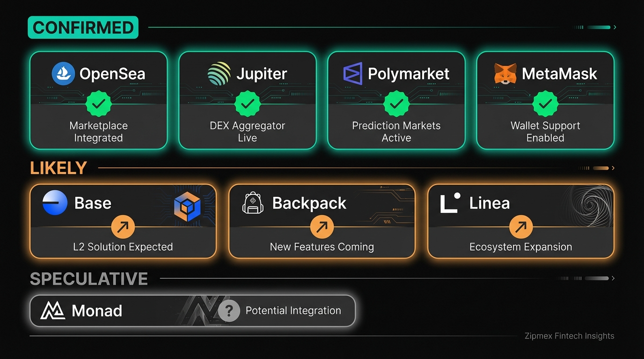Click the Monad card title
This screenshot has height=359, width=644.
pyautogui.click(x=97, y=310)
